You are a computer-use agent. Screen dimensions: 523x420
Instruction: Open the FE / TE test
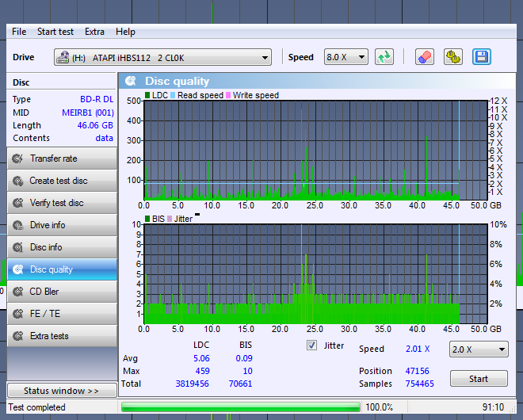(x=62, y=314)
